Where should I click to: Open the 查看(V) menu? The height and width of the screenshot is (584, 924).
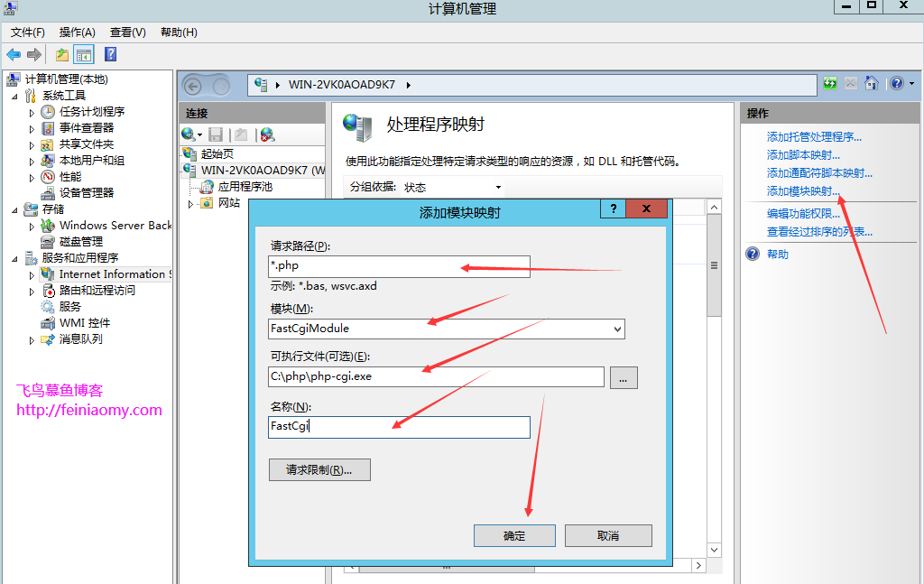[126, 32]
